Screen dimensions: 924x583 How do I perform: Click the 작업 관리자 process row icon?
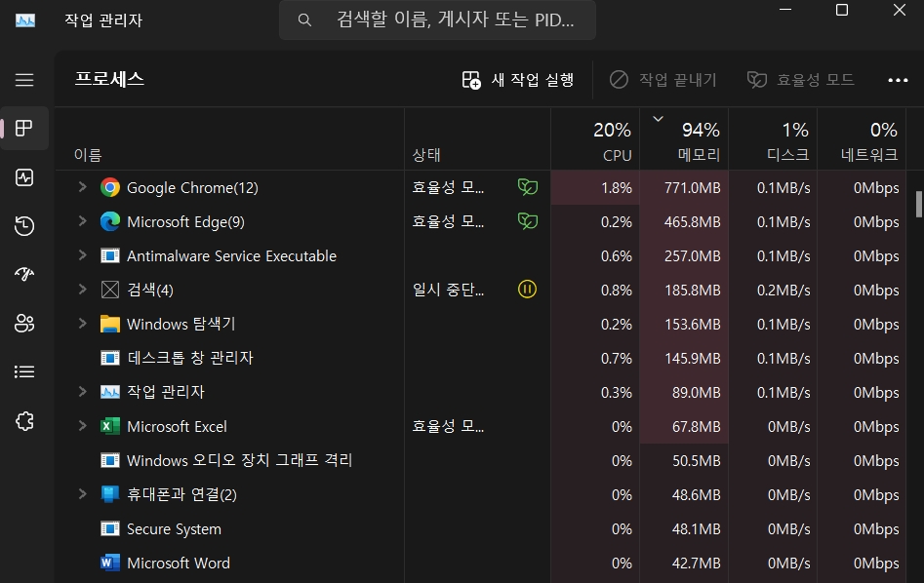(109, 392)
